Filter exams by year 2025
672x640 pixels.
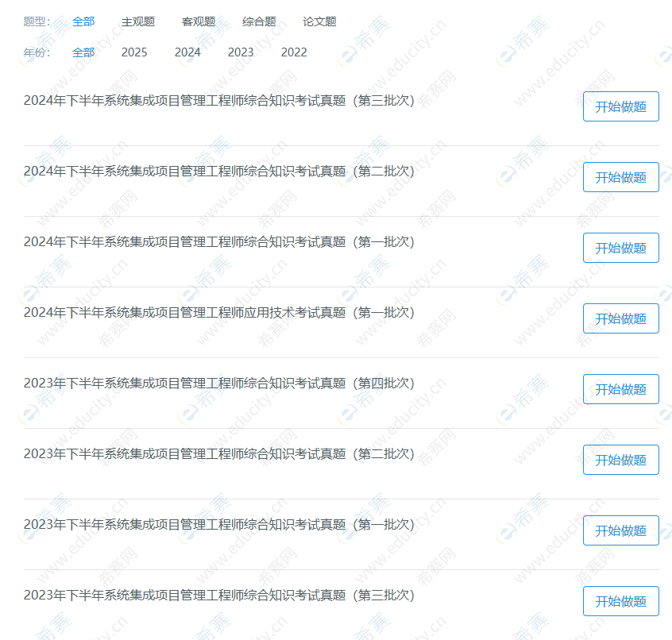pos(134,52)
